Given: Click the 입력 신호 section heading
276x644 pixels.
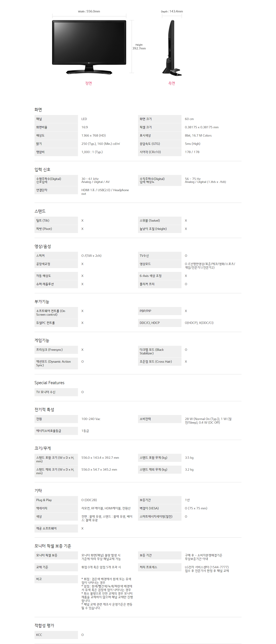Looking at the screenshot, I should coord(42,169).
